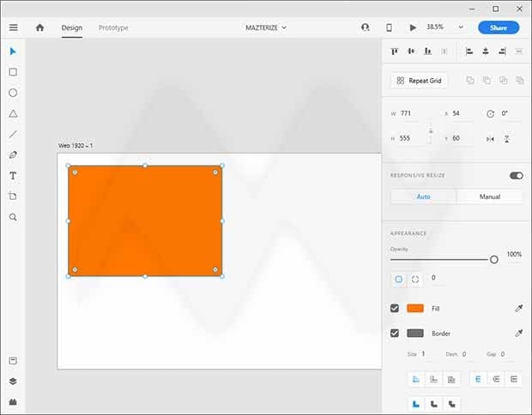
Task: Pick the Line tool
Action: (13, 135)
